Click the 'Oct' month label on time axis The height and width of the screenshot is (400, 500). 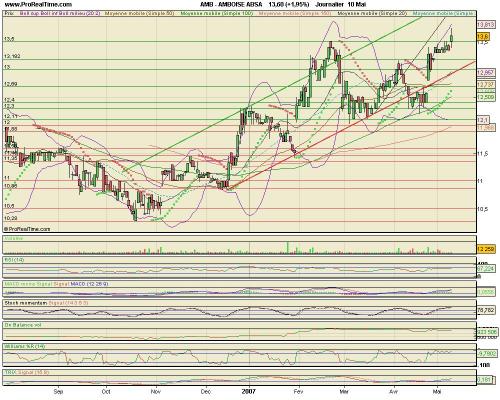[106, 391]
